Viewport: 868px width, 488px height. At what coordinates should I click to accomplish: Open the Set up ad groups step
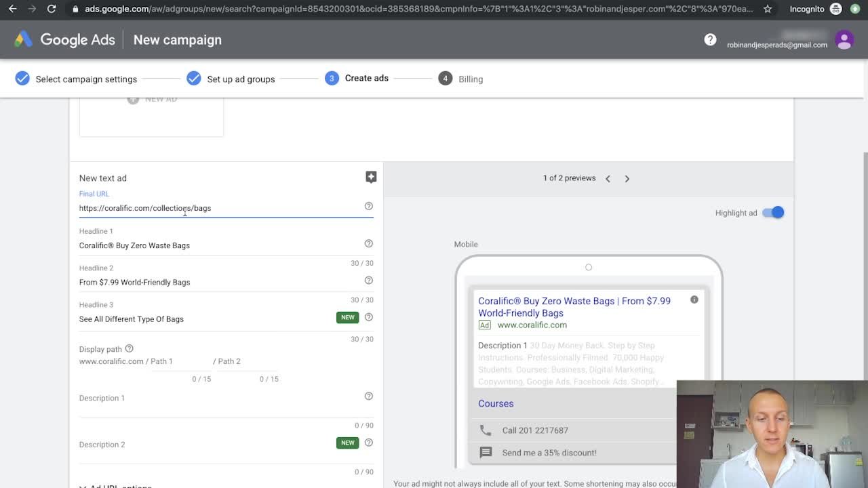tap(240, 79)
